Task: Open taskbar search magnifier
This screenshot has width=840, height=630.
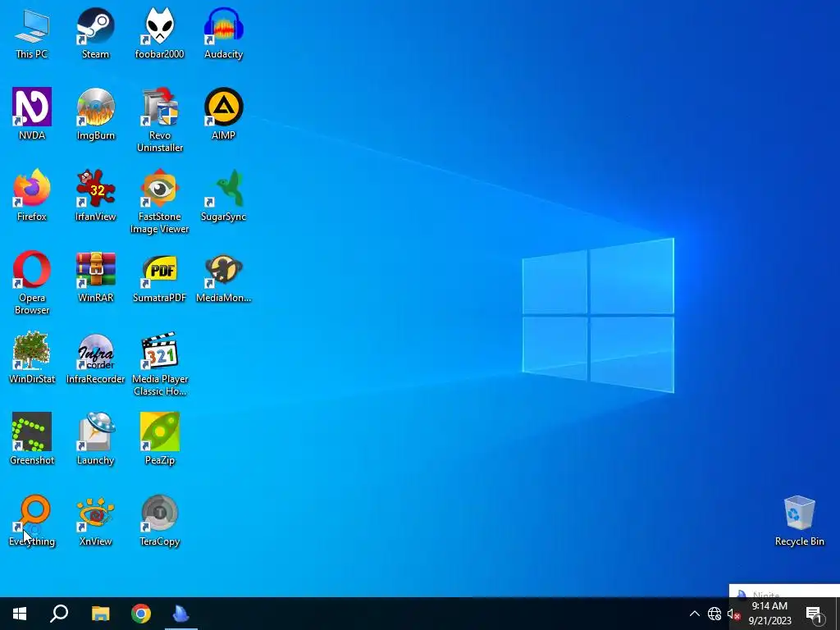Action: point(59,614)
